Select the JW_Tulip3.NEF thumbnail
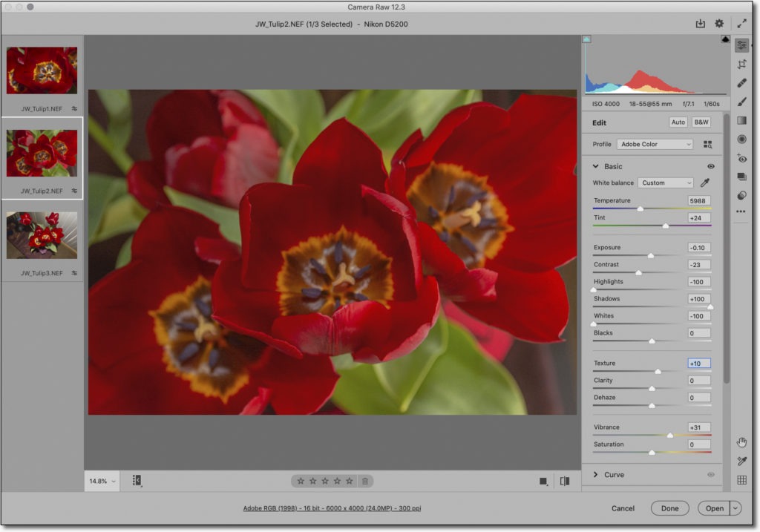 pos(42,235)
